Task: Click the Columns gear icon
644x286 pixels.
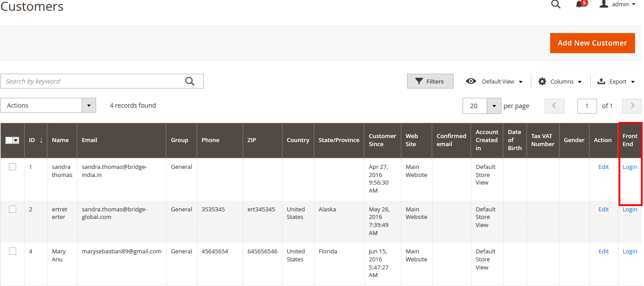Action: [542, 81]
